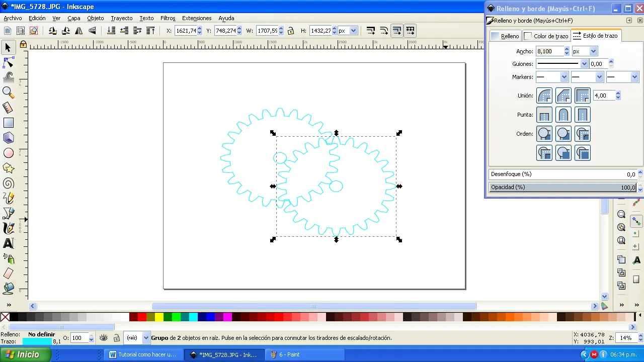Click the Opacidad slider bar

562,187
